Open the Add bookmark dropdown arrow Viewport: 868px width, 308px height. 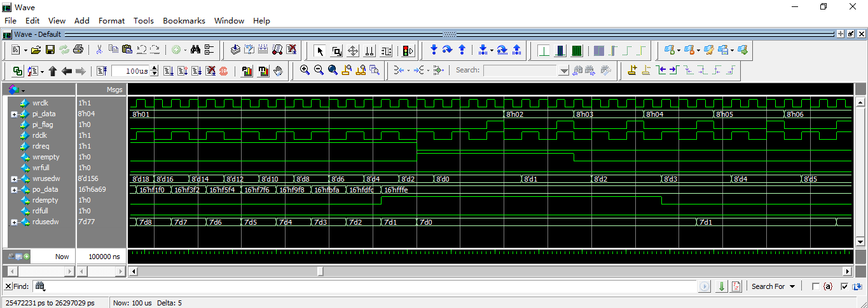(679, 50)
